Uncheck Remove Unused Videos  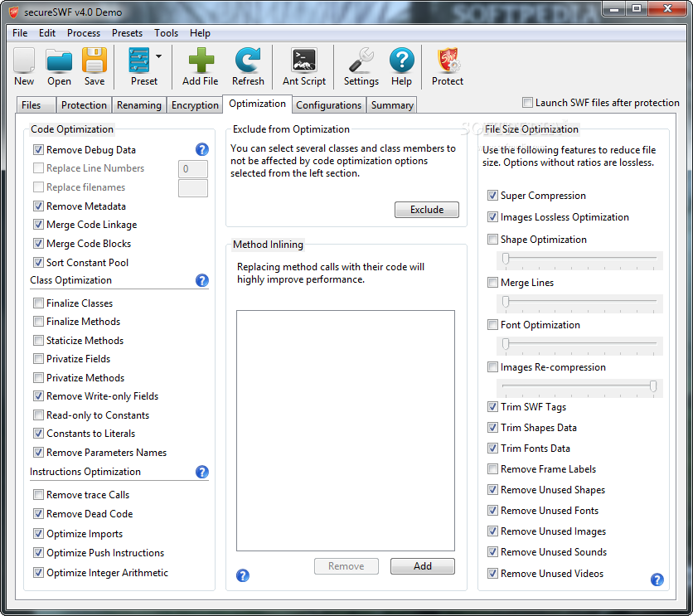pyautogui.click(x=492, y=573)
